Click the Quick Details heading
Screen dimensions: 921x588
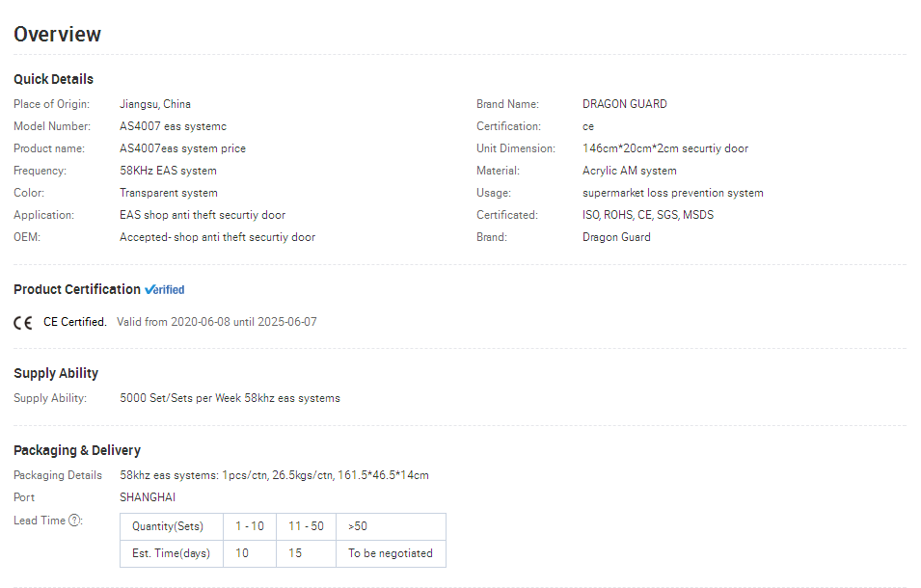[53, 79]
